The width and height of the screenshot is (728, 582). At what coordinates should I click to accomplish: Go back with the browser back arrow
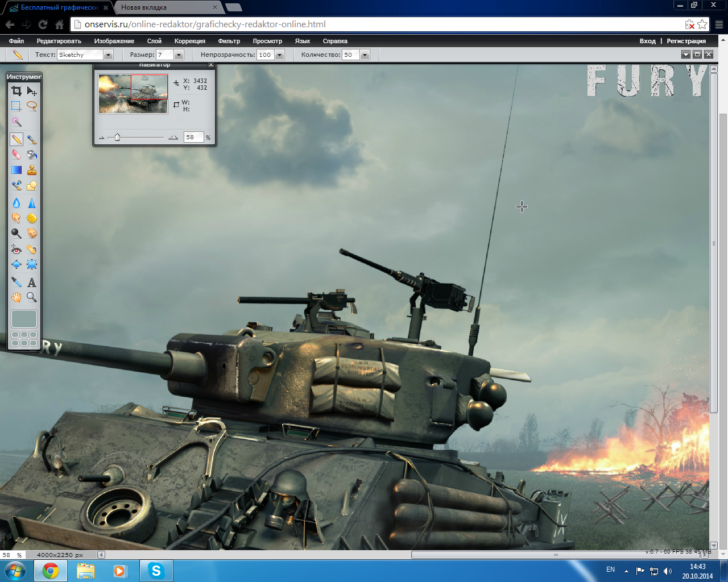(x=10, y=24)
